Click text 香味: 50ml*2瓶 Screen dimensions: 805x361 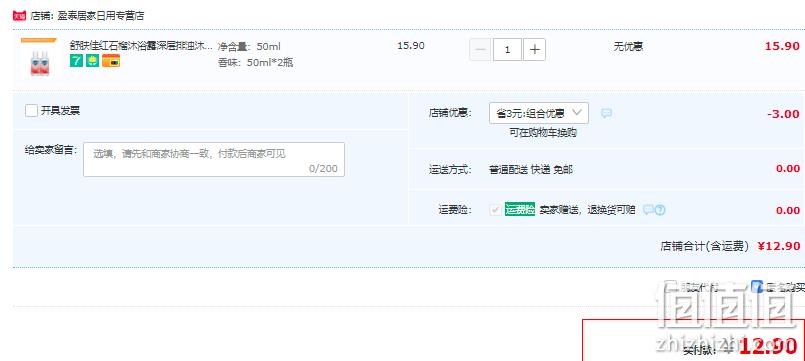click(x=255, y=63)
